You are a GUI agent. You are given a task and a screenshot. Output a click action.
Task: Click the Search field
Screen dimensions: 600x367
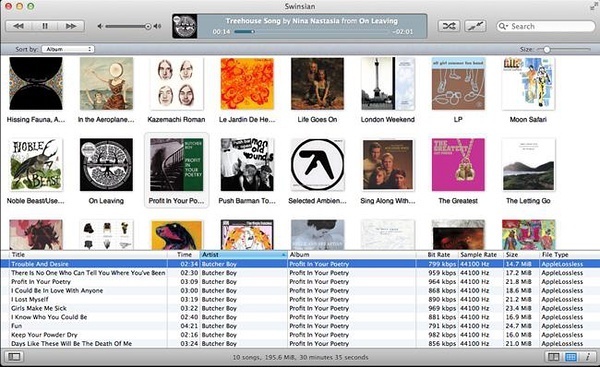tap(546, 26)
